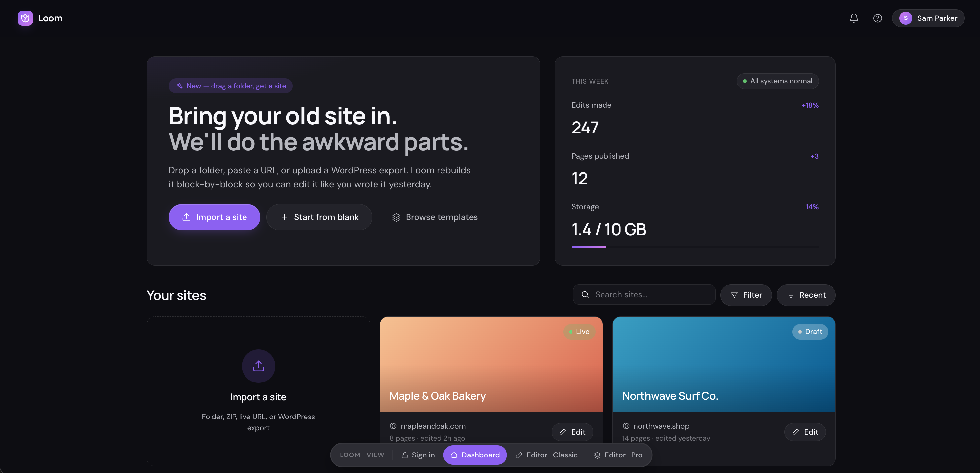This screenshot has width=980, height=473.
Task: Open the Sam Parker account menu
Action: [x=928, y=18]
